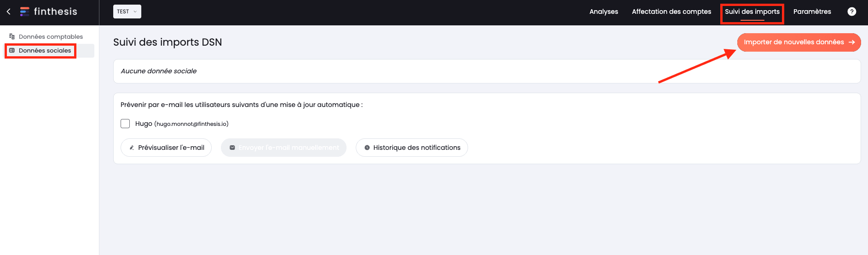Image resolution: width=868 pixels, height=255 pixels.
Task: Click Importer de nouvelles données button
Action: 799,42
